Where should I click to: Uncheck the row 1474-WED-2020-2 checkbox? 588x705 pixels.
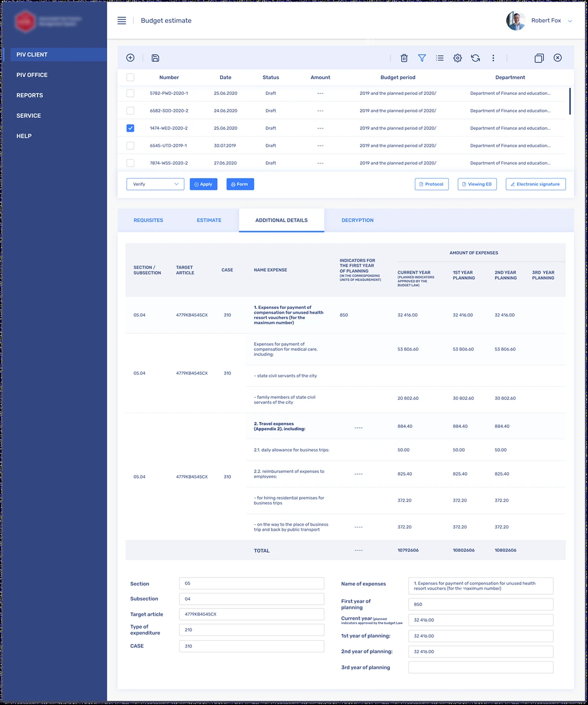coord(130,128)
